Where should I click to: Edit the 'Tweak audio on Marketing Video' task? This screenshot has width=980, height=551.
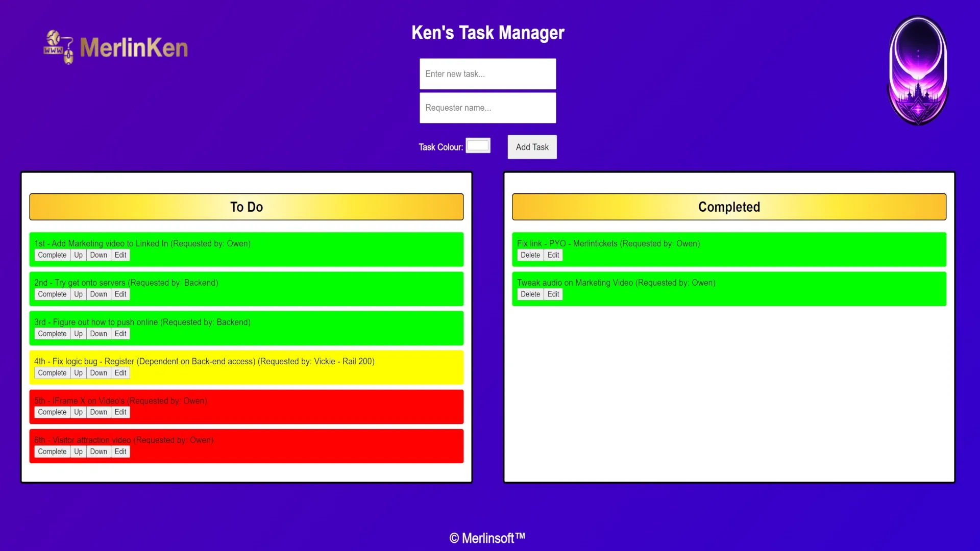(553, 294)
